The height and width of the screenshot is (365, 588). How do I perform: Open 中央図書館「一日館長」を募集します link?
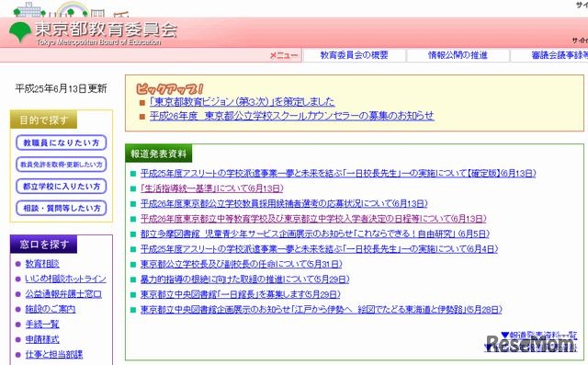coord(240,294)
